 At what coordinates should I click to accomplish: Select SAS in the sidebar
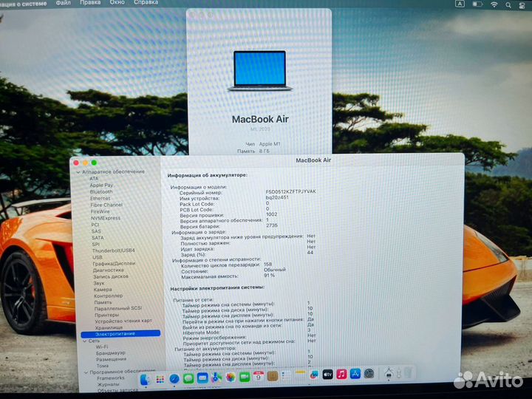pyautogui.click(x=96, y=231)
